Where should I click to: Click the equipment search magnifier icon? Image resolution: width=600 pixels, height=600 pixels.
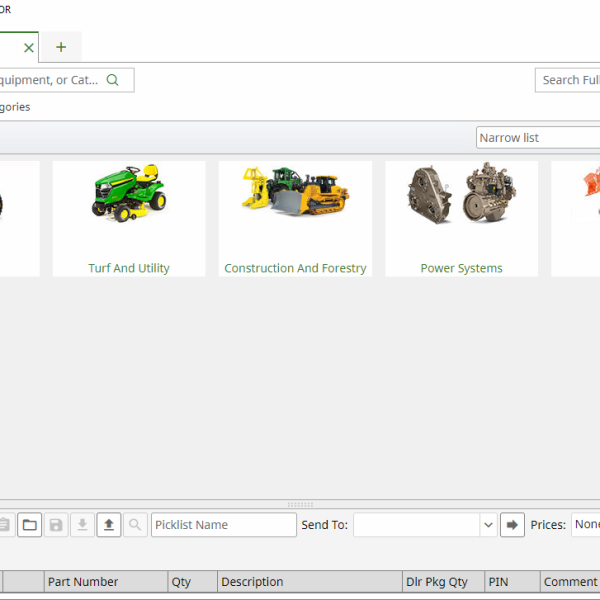(112, 80)
